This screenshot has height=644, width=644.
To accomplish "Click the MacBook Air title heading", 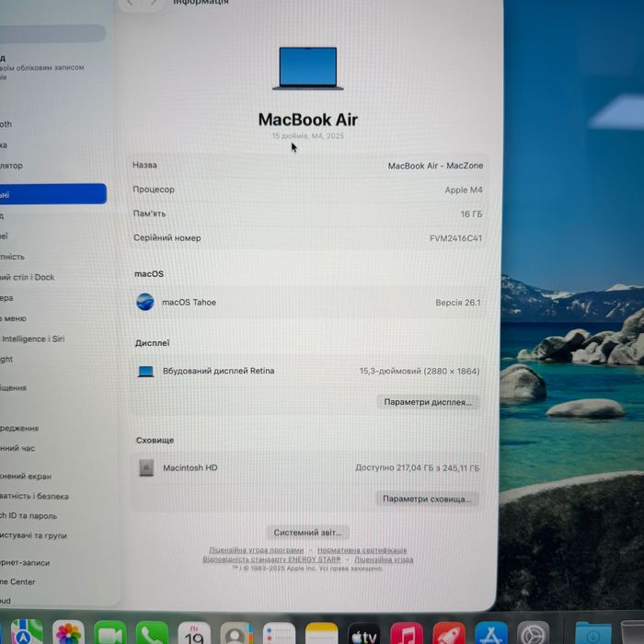I will pos(307,120).
